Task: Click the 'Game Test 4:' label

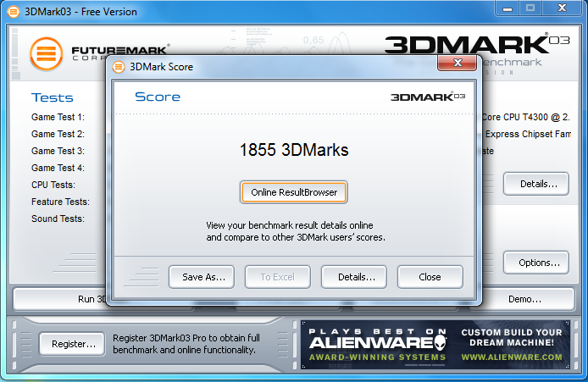Action: point(58,168)
